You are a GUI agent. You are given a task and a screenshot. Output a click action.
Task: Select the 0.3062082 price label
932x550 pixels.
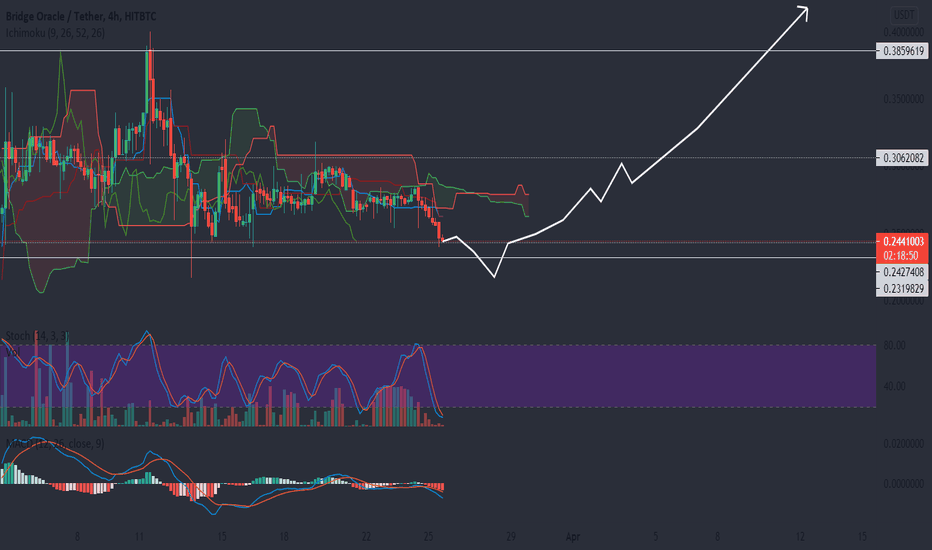tap(903, 158)
